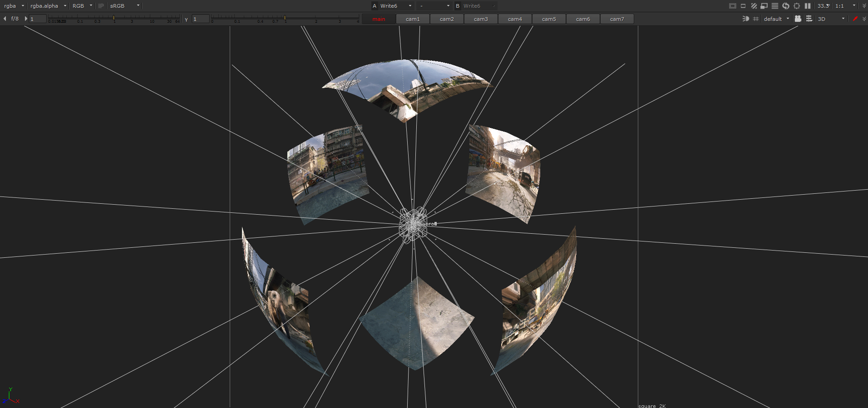Image resolution: width=868 pixels, height=408 pixels.
Task: Click the 33.3 zoom percentage field
Action: (824, 6)
